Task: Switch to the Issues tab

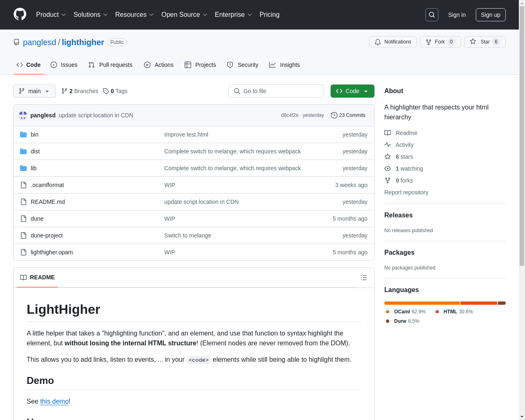Action: tap(64, 65)
